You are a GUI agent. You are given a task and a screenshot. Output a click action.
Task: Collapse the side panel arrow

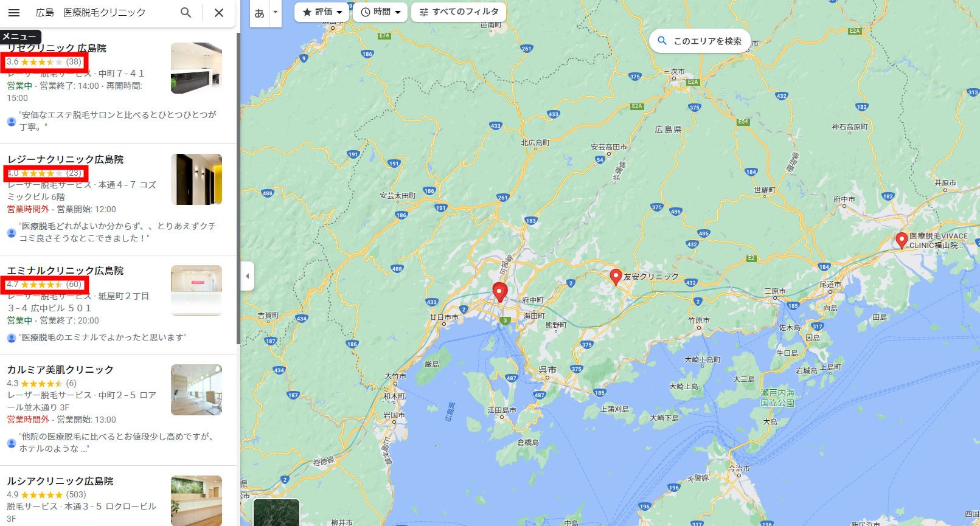[247, 276]
